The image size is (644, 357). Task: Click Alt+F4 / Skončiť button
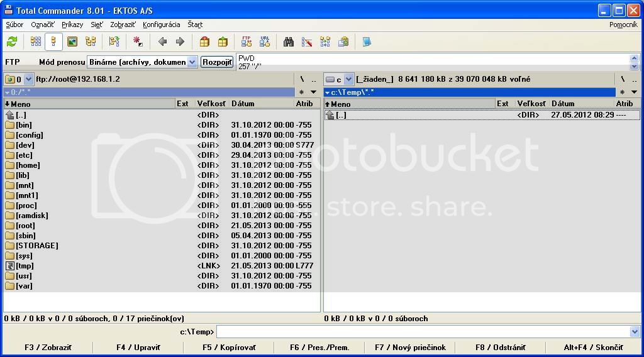593,348
